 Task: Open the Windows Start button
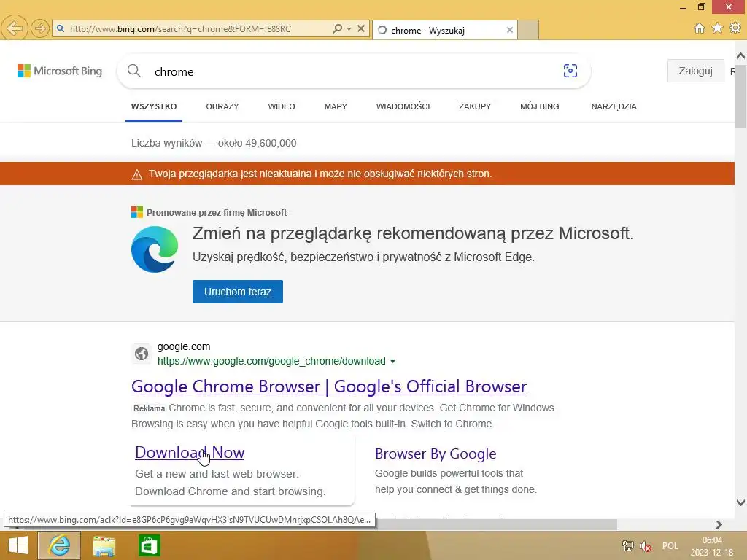tap(18, 545)
